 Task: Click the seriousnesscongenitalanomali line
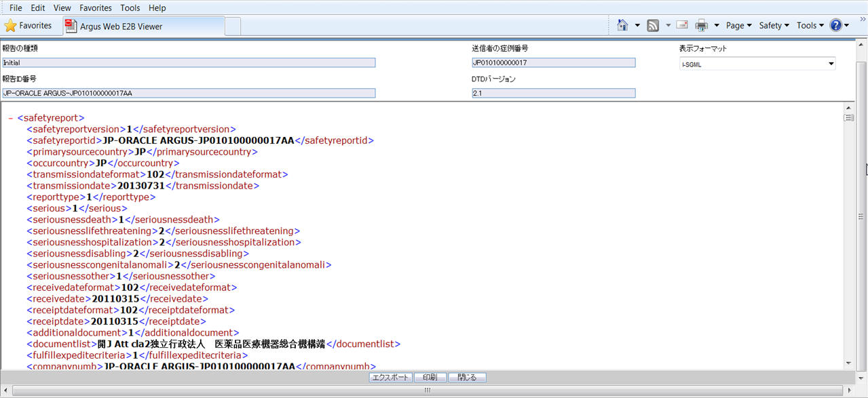point(178,265)
